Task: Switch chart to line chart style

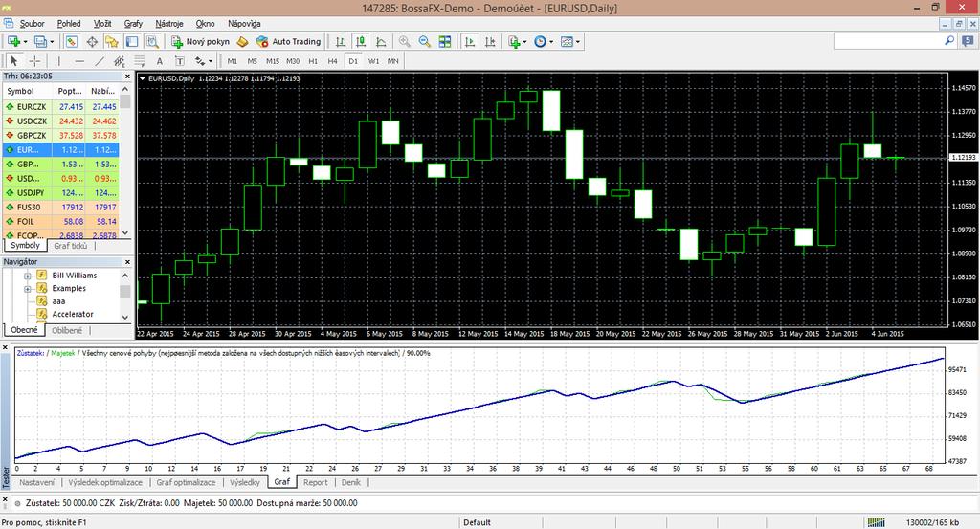Action: [381, 41]
